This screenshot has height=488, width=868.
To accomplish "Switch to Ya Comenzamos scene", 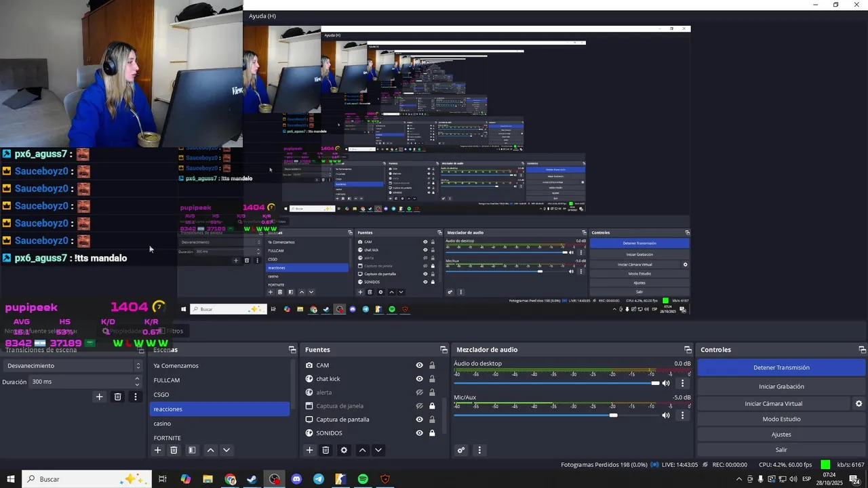I will [220, 365].
